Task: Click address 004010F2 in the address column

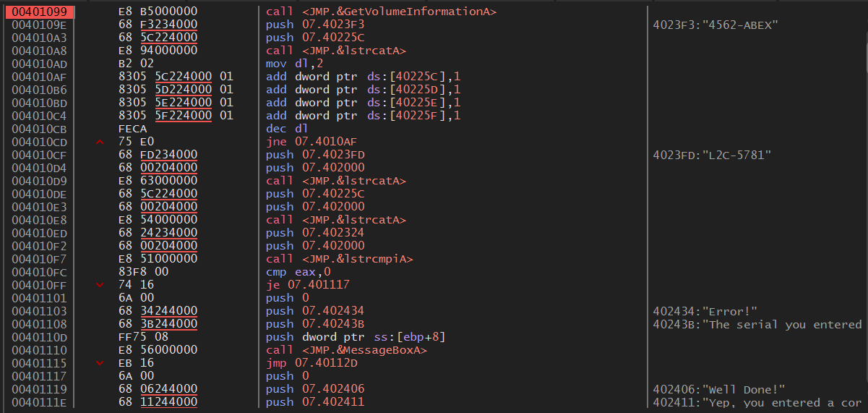Action: pos(38,246)
